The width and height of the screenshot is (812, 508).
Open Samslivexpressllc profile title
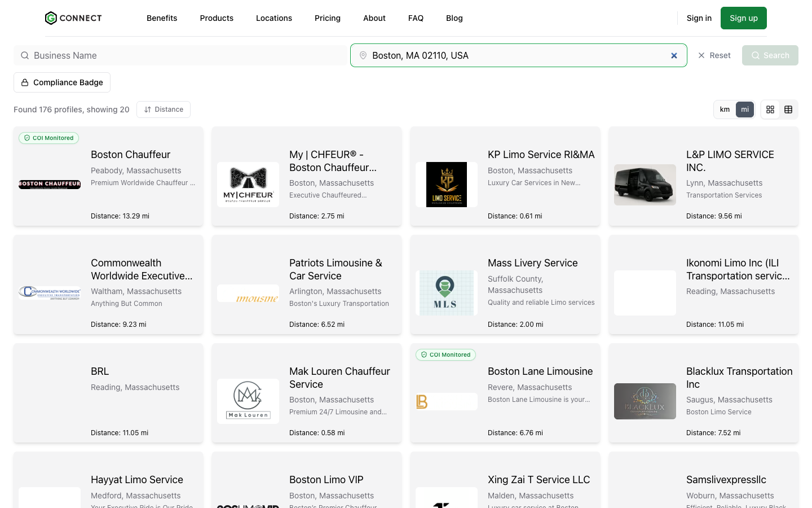tap(726, 480)
